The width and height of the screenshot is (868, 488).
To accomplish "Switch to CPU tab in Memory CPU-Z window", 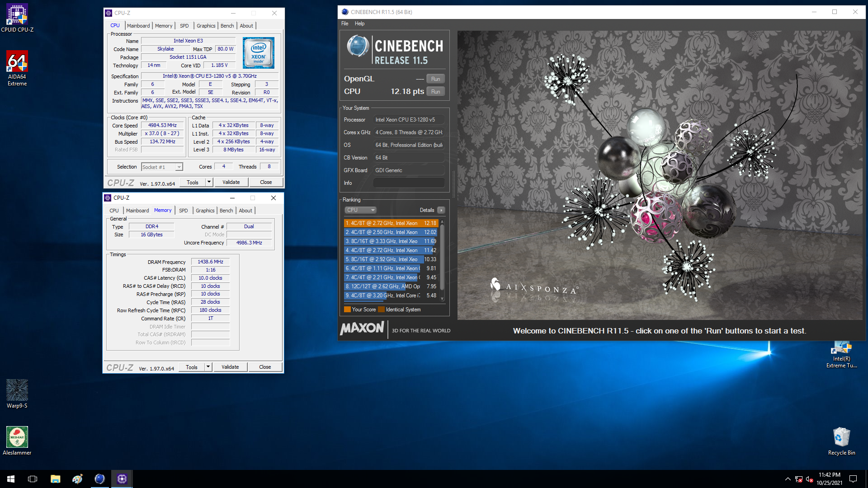I will 114,211.
